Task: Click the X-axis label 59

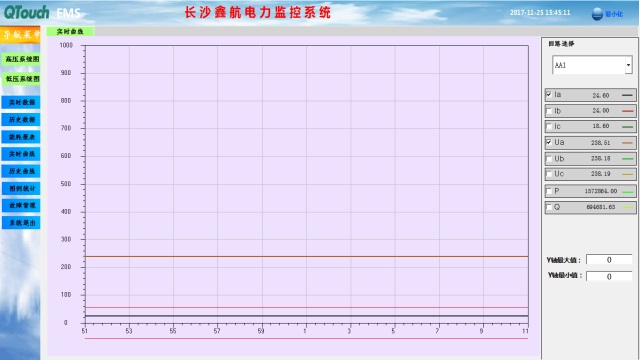Action: pos(261,331)
